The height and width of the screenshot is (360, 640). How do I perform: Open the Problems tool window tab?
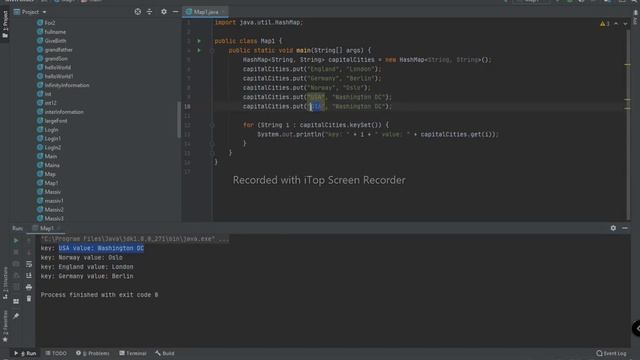click(93, 353)
